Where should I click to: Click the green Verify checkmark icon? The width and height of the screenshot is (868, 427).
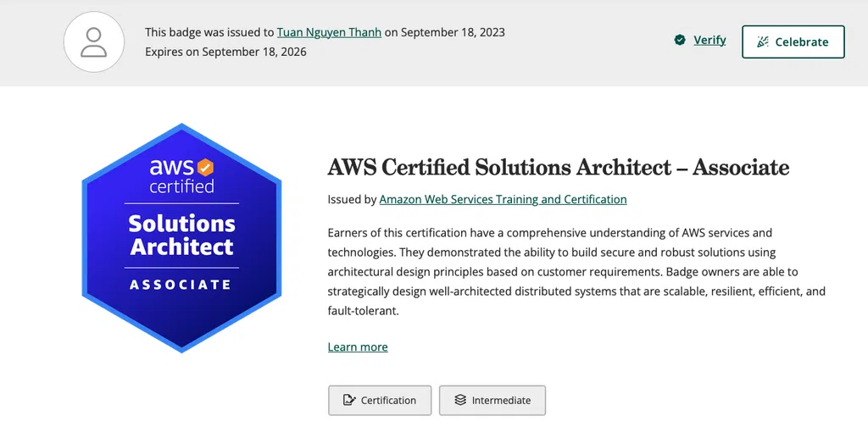pos(680,40)
